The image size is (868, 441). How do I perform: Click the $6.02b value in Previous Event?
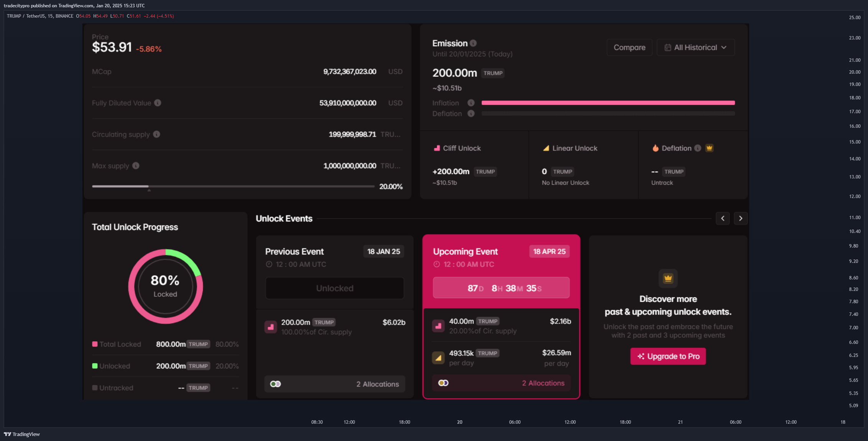394,322
